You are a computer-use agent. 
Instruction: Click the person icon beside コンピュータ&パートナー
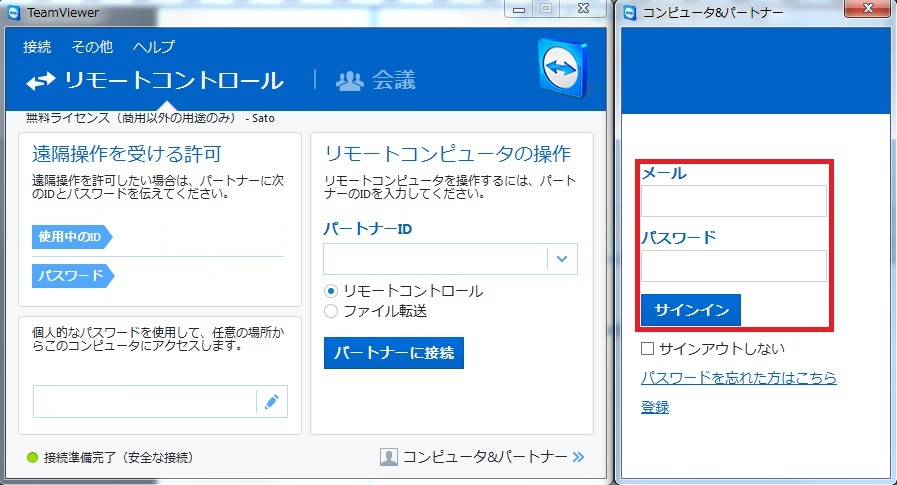388,457
